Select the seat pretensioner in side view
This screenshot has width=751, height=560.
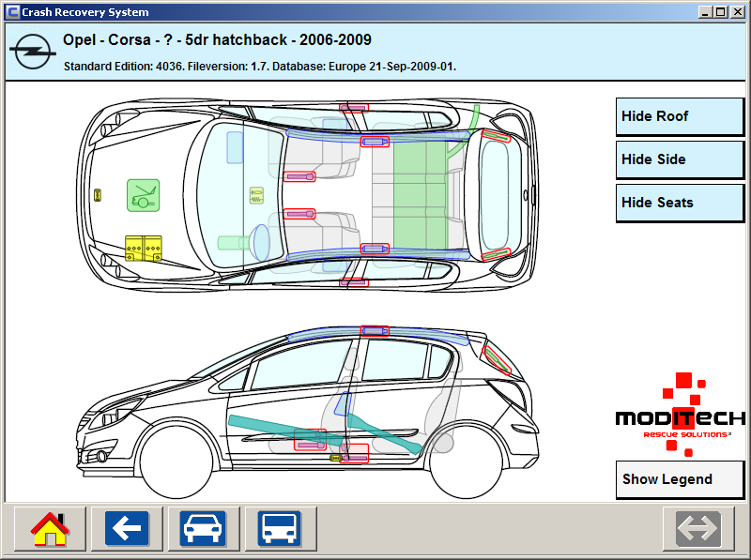click(310, 440)
